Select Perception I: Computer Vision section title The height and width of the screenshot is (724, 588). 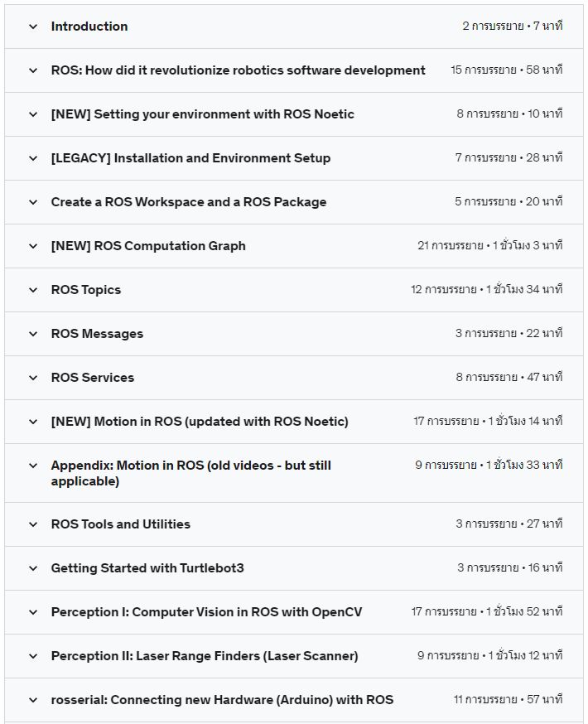206,612
